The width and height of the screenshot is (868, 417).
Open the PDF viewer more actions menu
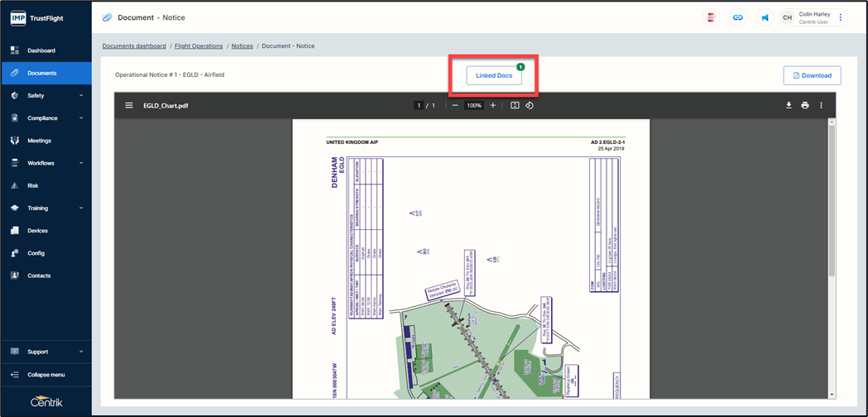[821, 106]
